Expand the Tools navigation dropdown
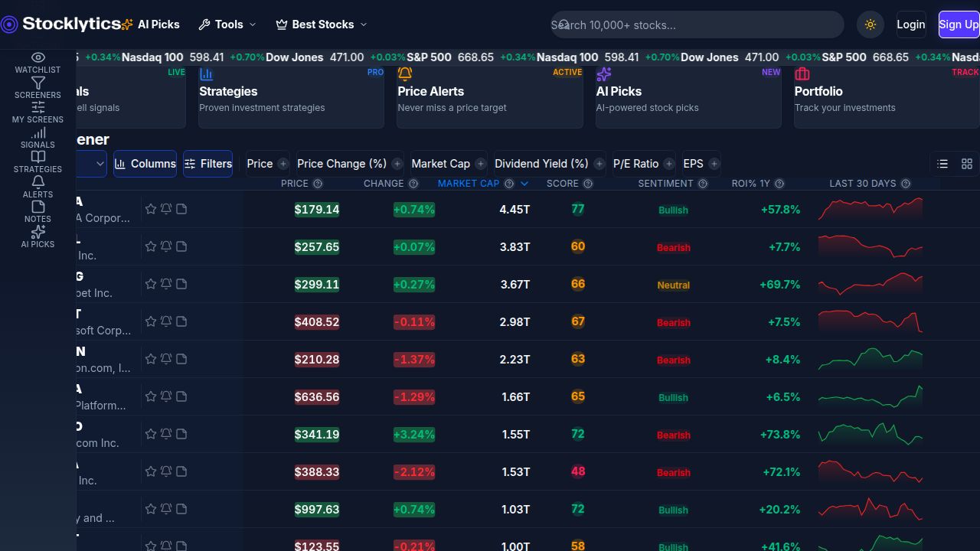 227,24
